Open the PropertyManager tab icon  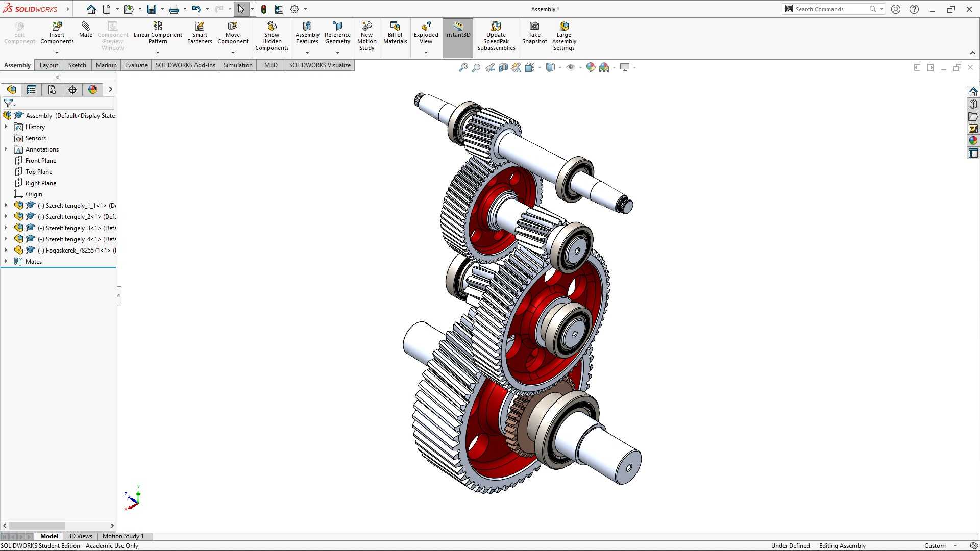32,90
